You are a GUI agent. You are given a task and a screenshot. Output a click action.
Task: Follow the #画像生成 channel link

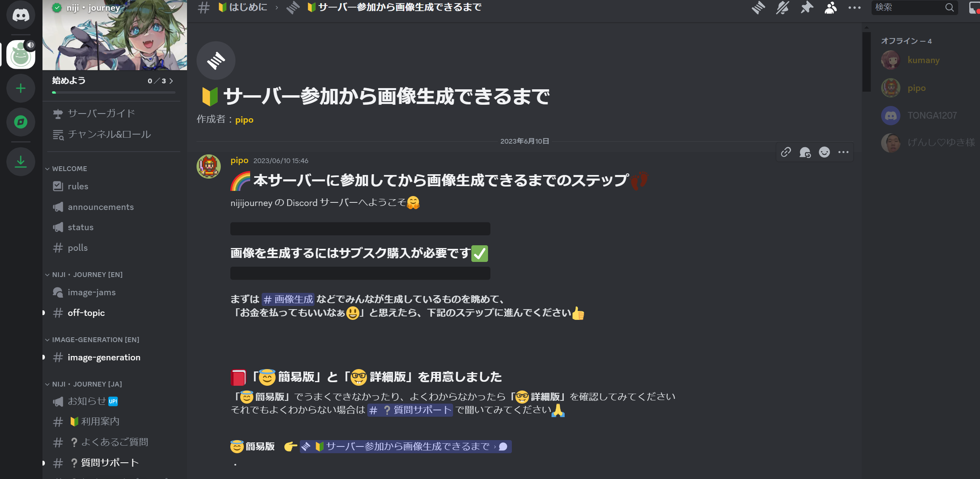(x=288, y=299)
